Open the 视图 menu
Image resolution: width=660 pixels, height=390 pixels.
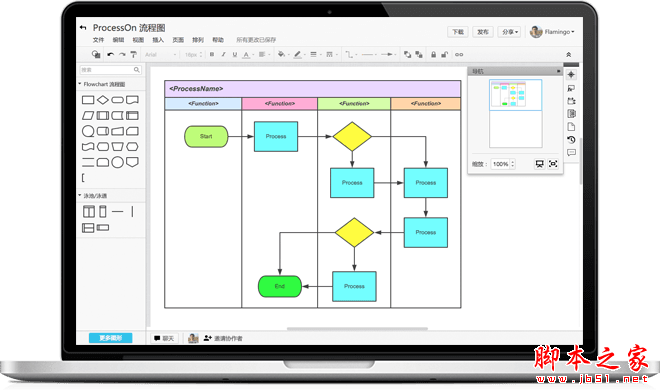pos(138,40)
